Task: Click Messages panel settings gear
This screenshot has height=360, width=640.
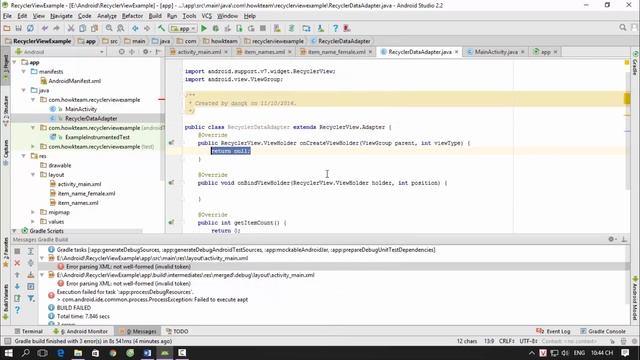Action: [611, 239]
